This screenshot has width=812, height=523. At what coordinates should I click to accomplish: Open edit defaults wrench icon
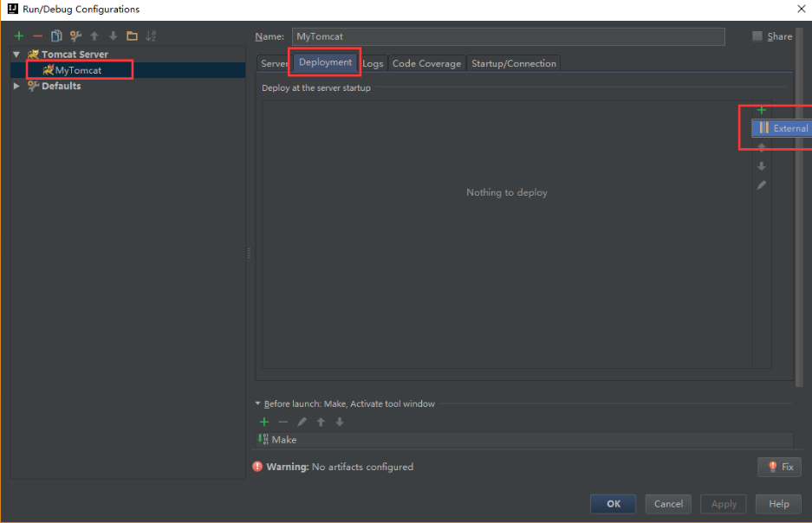tap(75, 36)
